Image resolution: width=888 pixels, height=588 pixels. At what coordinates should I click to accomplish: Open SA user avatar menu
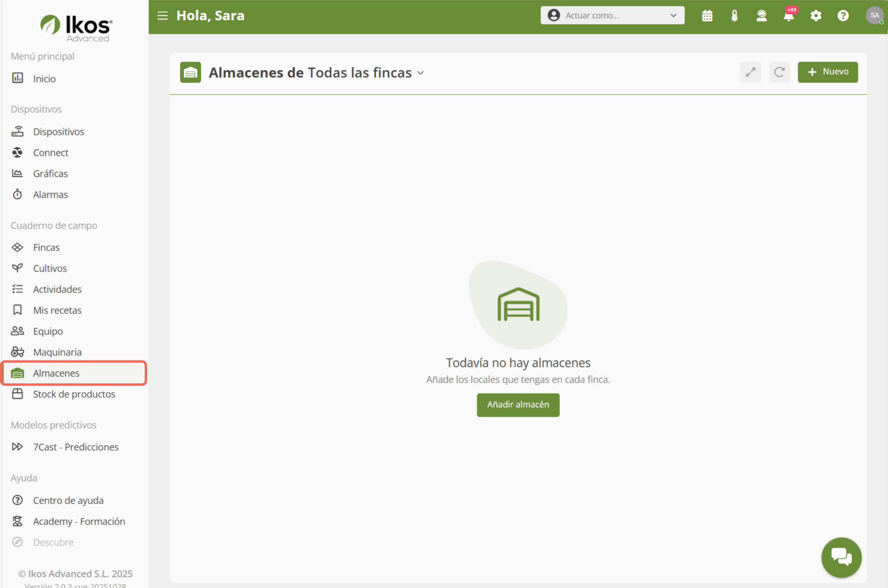click(x=874, y=16)
